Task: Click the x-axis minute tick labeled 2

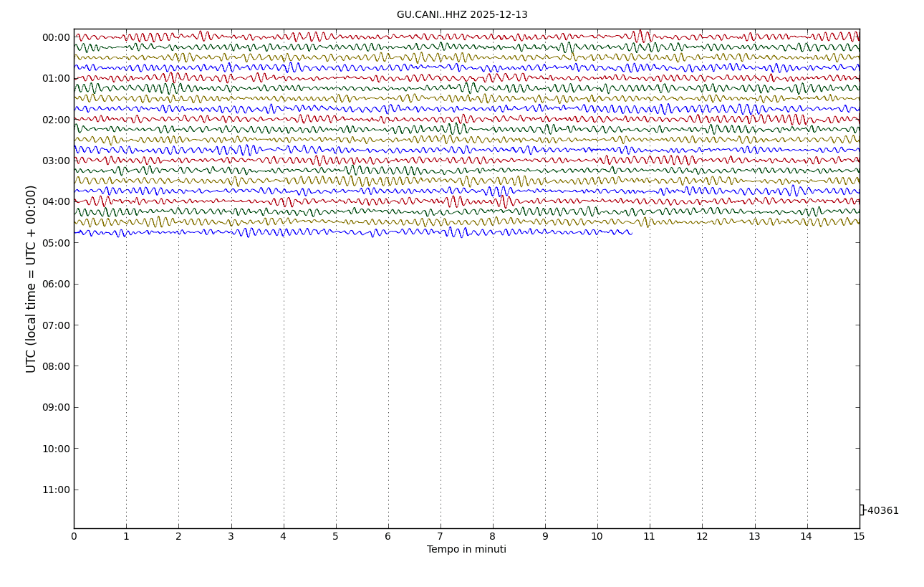Action: (178, 537)
